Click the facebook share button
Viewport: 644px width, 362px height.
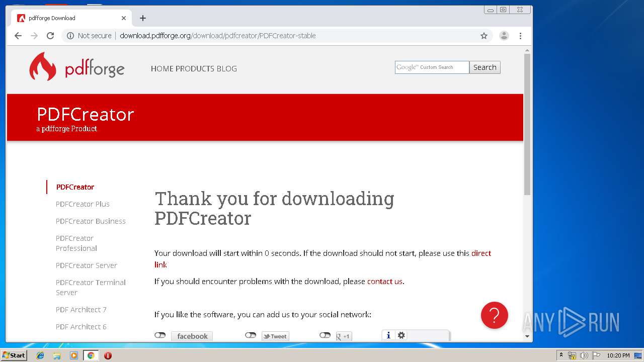click(192, 336)
